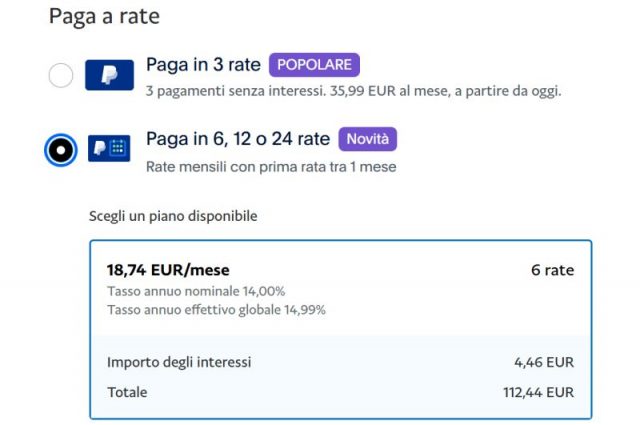This screenshot has width=640, height=425.
Task: Click the 112,44 EUR total amount
Action: point(539,392)
